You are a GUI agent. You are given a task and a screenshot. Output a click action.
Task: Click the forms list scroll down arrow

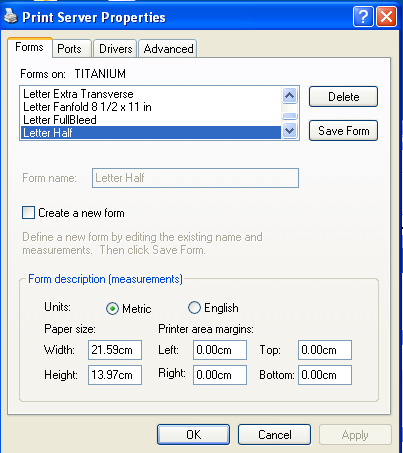click(289, 130)
